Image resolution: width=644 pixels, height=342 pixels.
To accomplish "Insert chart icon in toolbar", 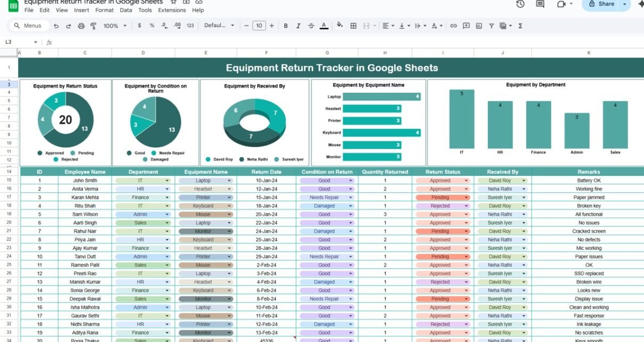I will tap(478, 26).
